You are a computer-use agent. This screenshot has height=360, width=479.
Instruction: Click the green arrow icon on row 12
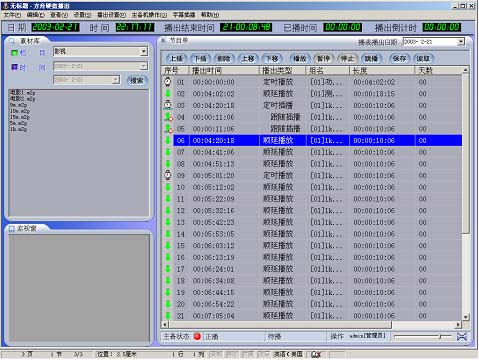pos(168,210)
